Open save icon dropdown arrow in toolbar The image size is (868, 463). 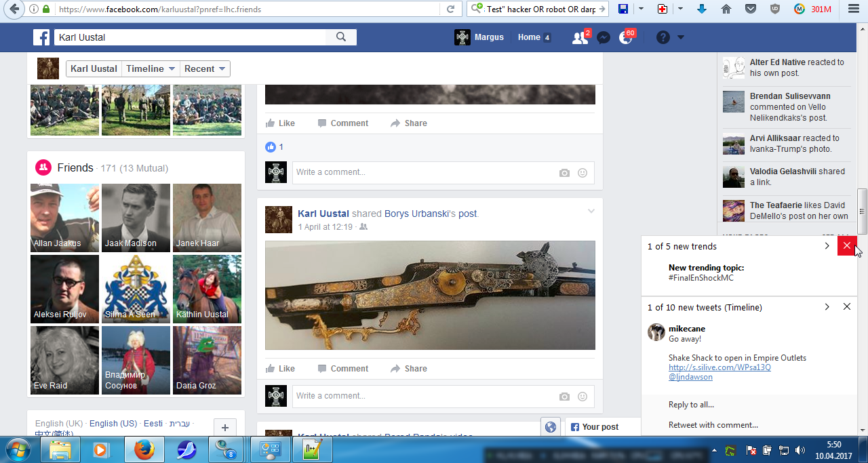(640, 9)
